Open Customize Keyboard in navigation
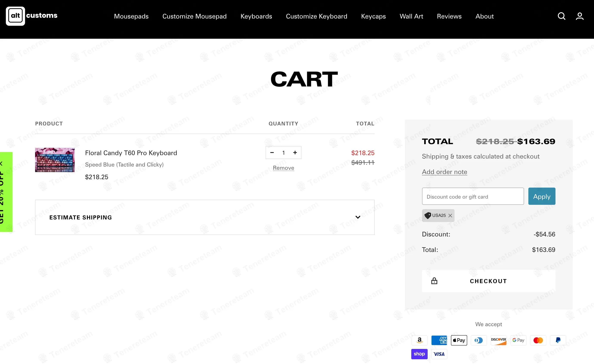This screenshot has width=594, height=364. pos(316,16)
